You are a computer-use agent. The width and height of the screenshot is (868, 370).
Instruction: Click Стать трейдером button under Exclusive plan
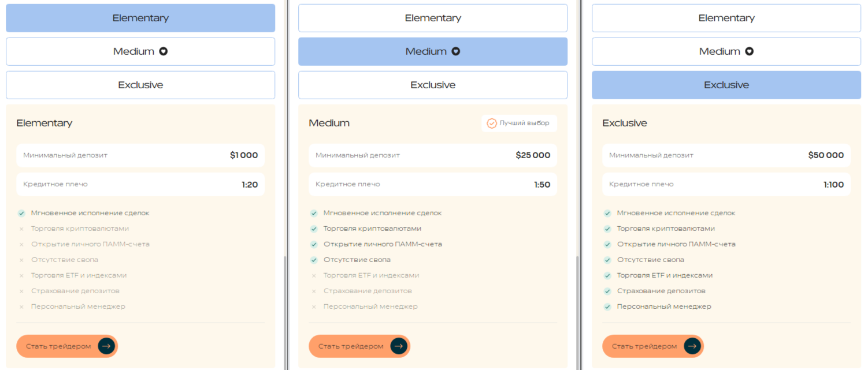tap(653, 346)
